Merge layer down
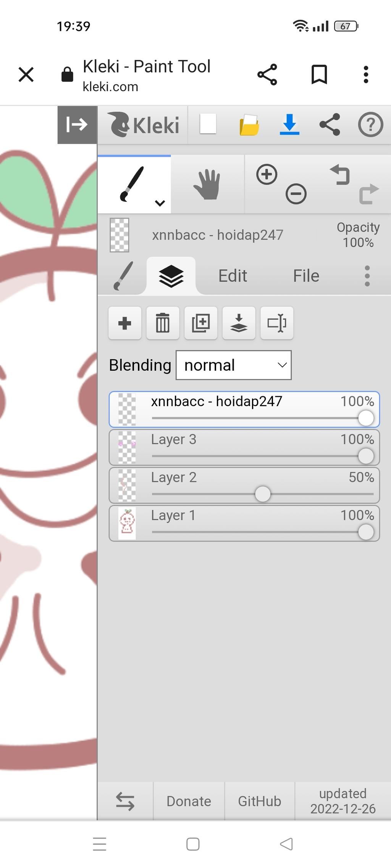 (x=239, y=323)
